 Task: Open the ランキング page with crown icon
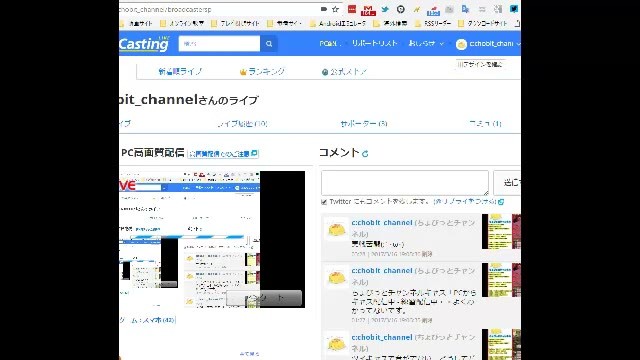(x=262, y=72)
